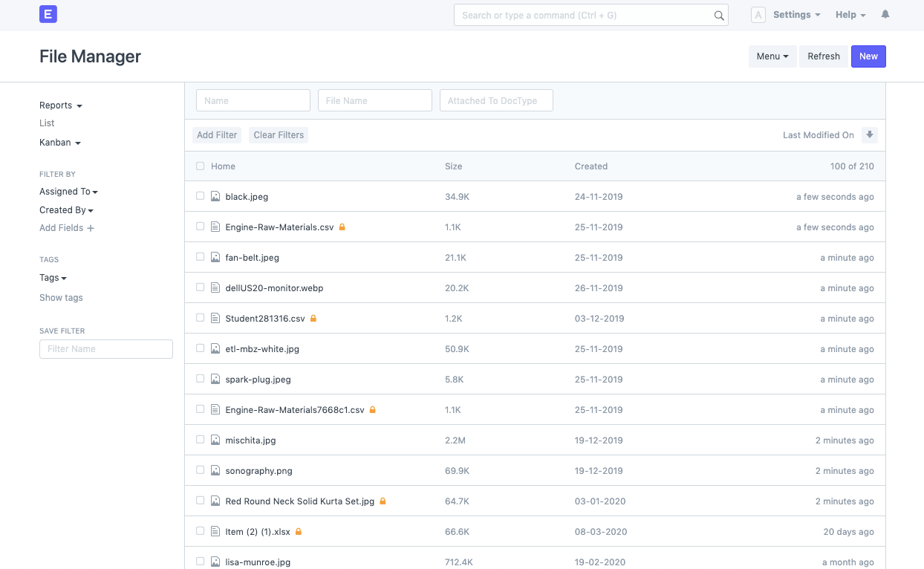This screenshot has width=924, height=569.
Task: Tick the checkbox for mischita.jpg
Action: click(200, 440)
